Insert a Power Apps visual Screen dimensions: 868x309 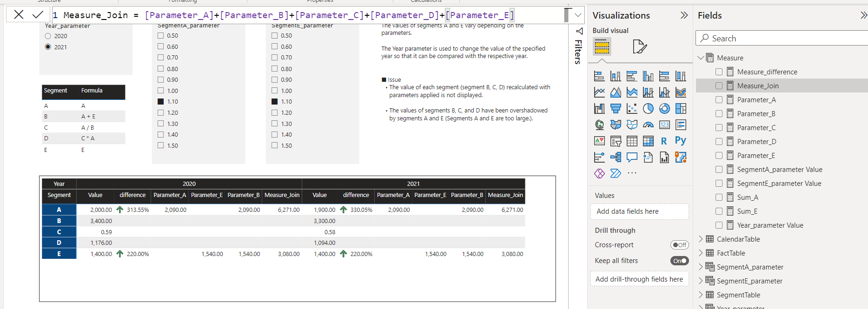click(599, 173)
